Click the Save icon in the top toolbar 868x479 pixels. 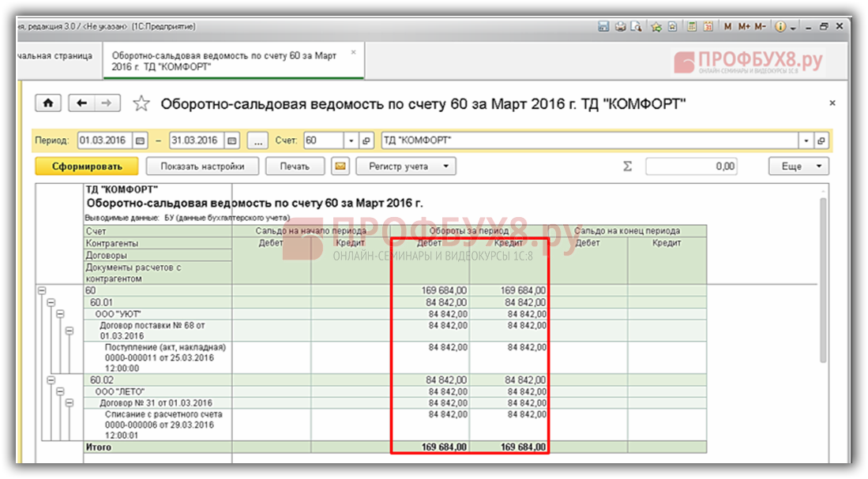[603, 26]
